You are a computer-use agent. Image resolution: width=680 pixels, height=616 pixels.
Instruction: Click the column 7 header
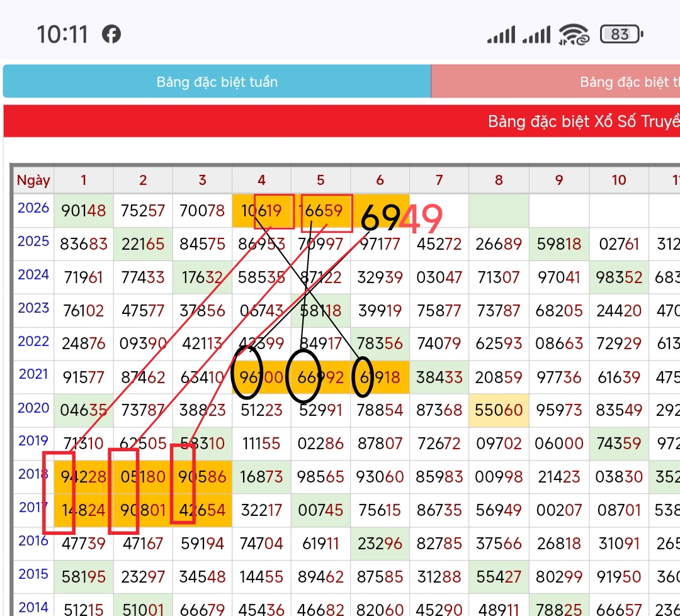coord(439,181)
